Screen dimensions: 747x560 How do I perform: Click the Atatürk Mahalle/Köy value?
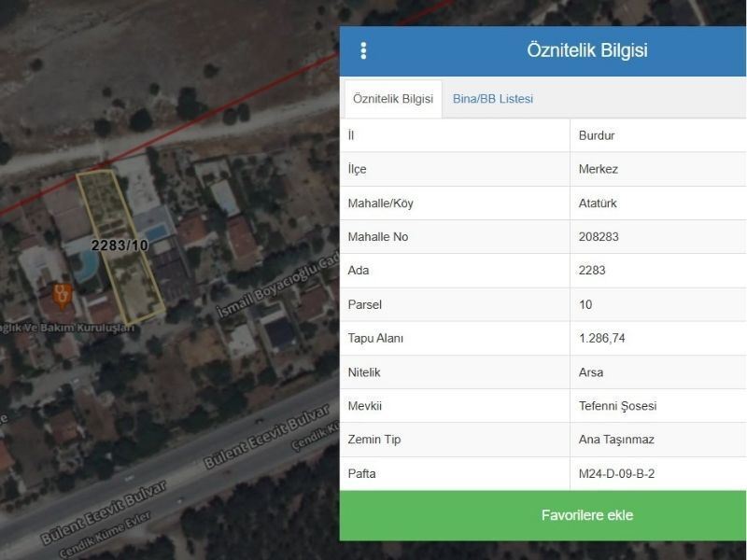[x=598, y=203]
